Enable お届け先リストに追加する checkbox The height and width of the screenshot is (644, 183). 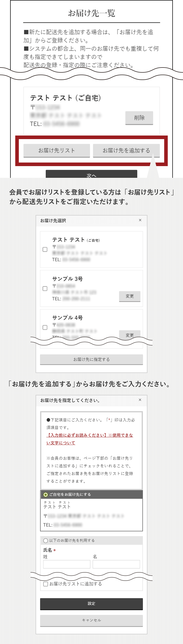[46, 584]
